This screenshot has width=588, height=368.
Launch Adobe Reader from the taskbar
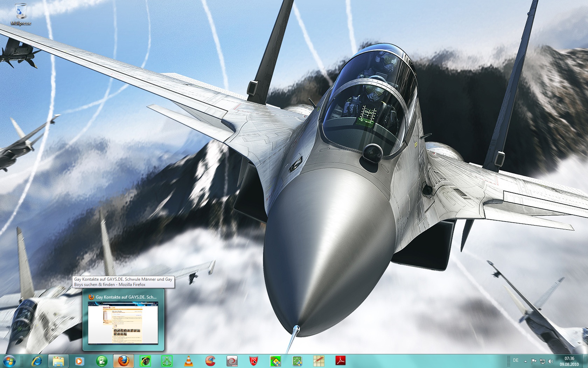341,361
